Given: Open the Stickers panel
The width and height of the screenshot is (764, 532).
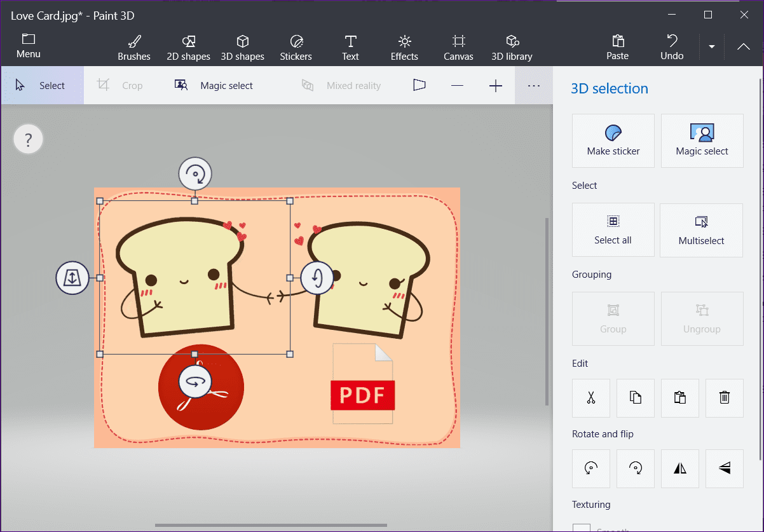Looking at the screenshot, I should (296, 48).
